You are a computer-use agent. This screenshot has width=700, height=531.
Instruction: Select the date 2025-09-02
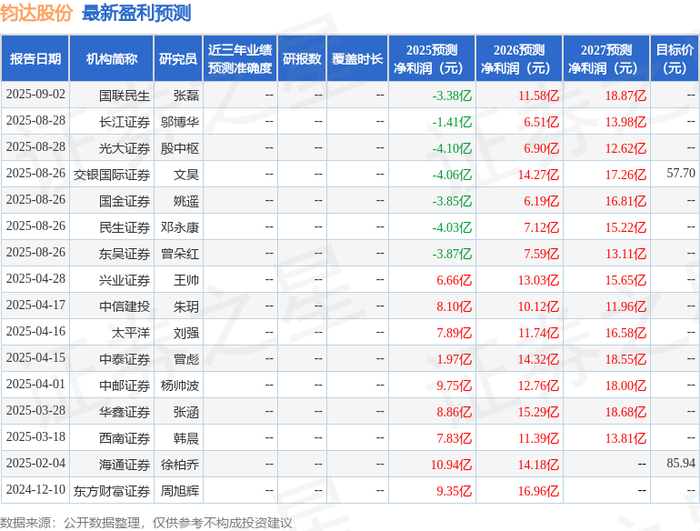pyautogui.click(x=36, y=94)
